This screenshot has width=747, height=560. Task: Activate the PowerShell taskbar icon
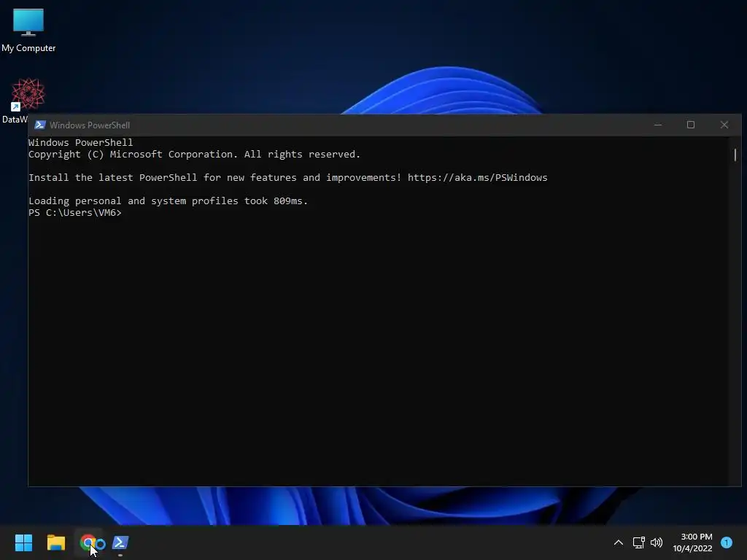120,542
